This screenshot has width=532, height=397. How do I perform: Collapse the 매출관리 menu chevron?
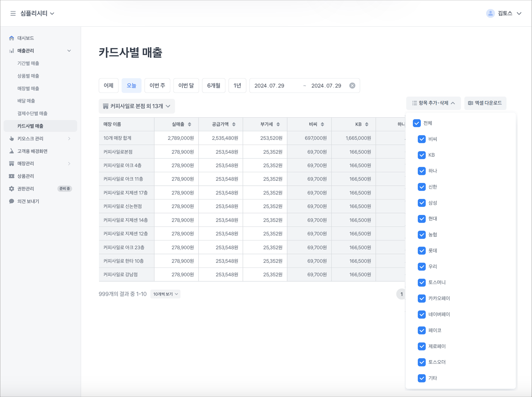(x=69, y=51)
